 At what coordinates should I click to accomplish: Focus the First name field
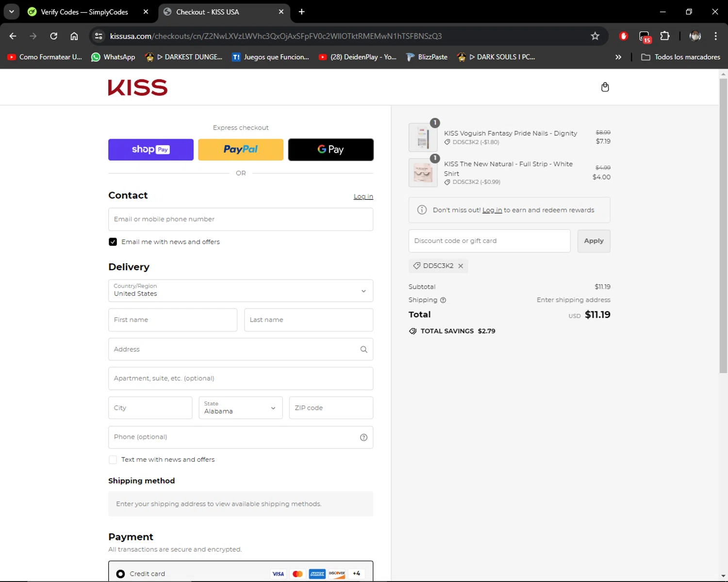coord(173,320)
